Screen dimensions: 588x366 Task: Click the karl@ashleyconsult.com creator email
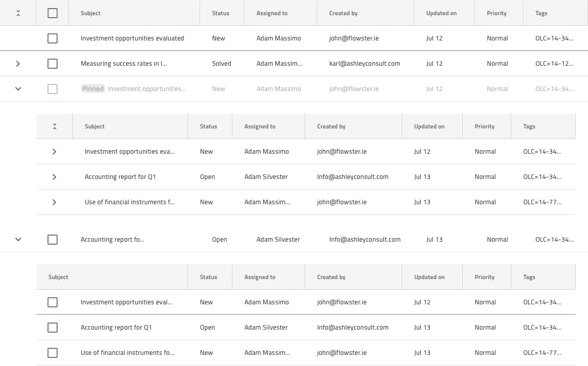[x=365, y=64]
